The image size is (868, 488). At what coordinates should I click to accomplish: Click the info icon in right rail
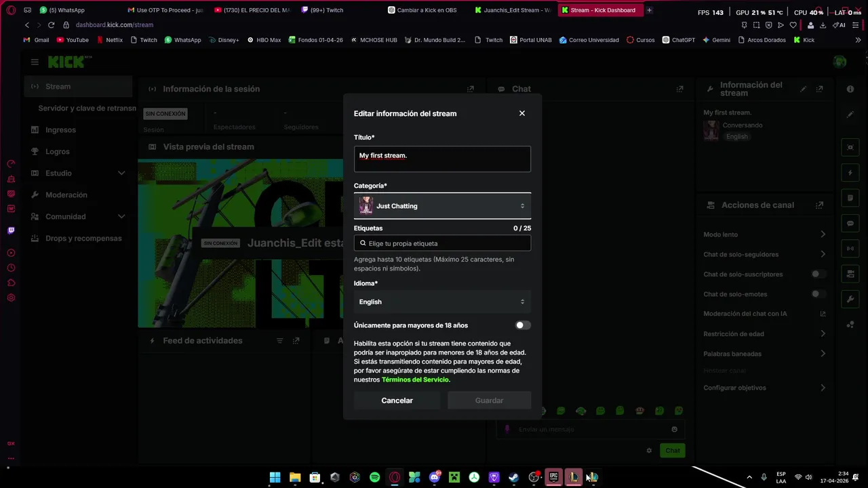click(850, 89)
